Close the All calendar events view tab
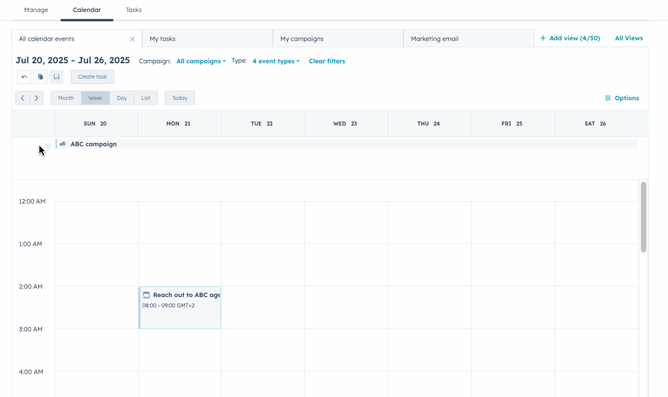 point(132,39)
